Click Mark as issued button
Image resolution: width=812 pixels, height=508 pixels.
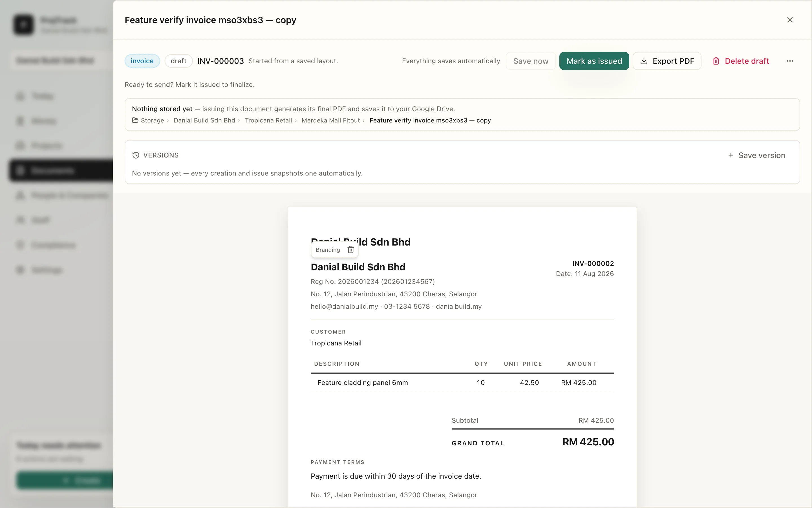click(594, 61)
